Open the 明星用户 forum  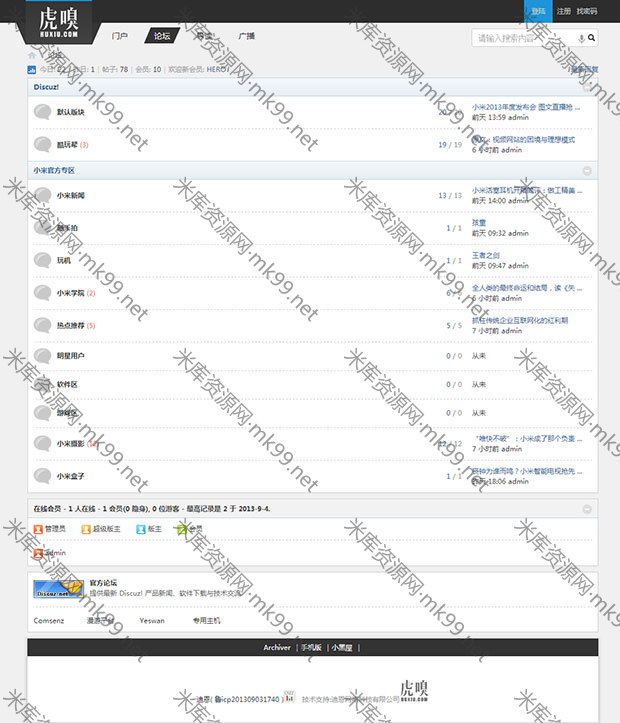tap(71, 356)
